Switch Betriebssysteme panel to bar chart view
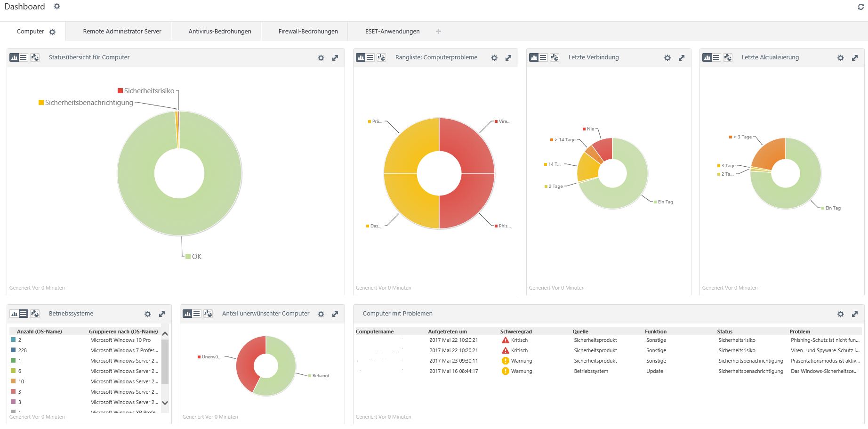The image size is (868, 429). 13,314
